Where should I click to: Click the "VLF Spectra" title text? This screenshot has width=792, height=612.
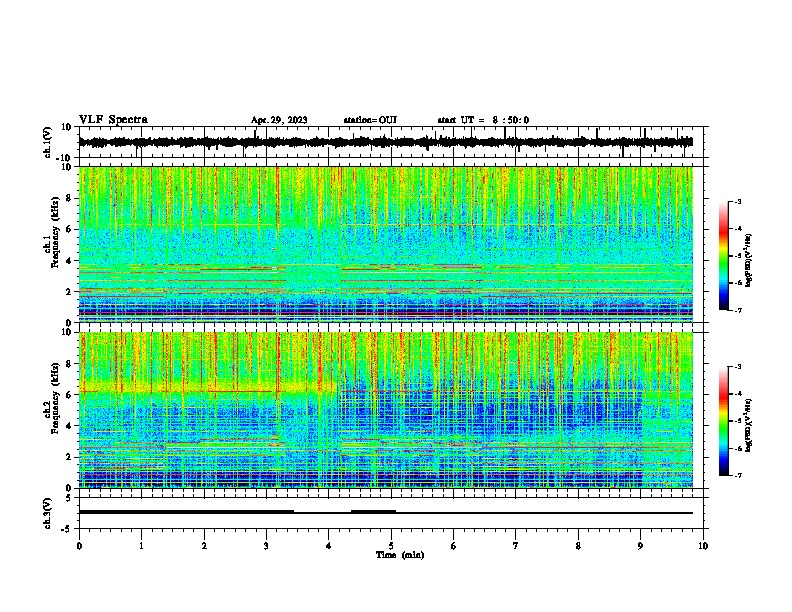(113, 119)
